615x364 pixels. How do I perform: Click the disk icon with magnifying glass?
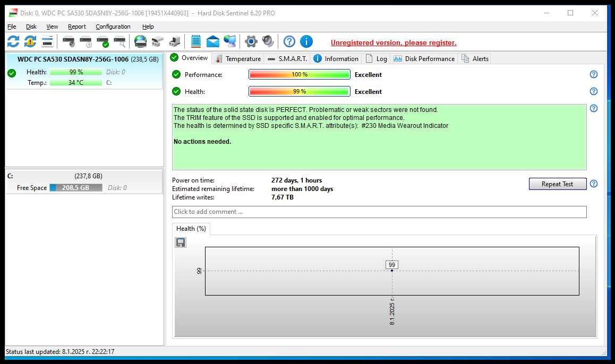click(119, 41)
